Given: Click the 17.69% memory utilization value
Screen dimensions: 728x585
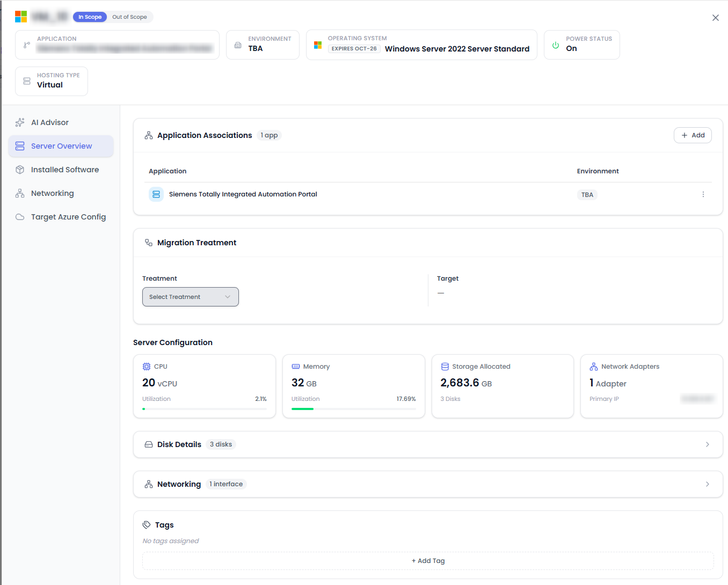Looking at the screenshot, I should click(406, 399).
